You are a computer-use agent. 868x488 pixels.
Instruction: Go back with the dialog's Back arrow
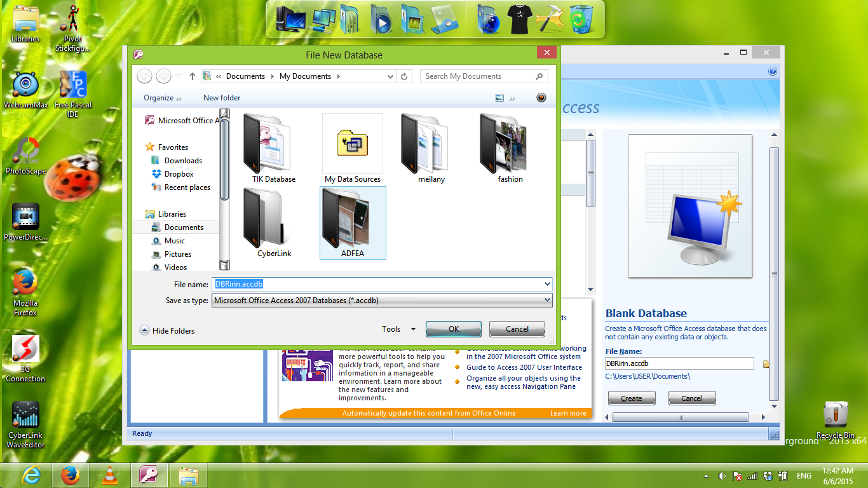[144, 76]
